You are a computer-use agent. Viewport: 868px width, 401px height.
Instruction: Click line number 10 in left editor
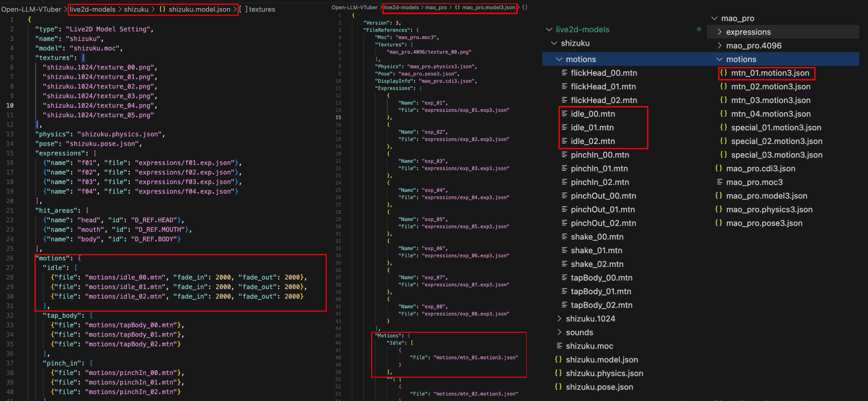(10, 105)
